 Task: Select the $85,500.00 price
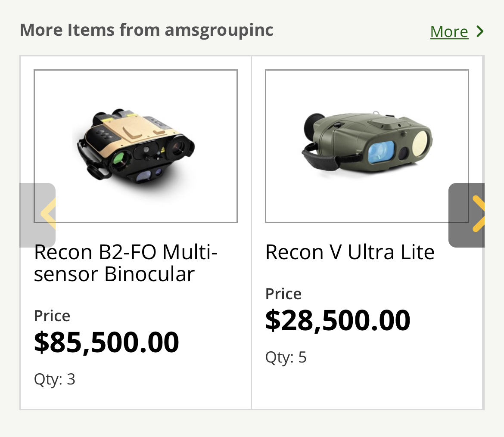pyautogui.click(x=106, y=342)
